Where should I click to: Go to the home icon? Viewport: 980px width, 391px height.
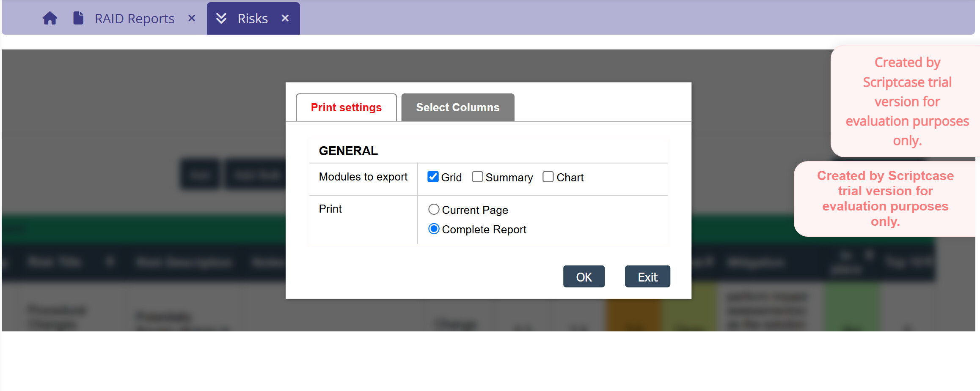click(x=50, y=18)
